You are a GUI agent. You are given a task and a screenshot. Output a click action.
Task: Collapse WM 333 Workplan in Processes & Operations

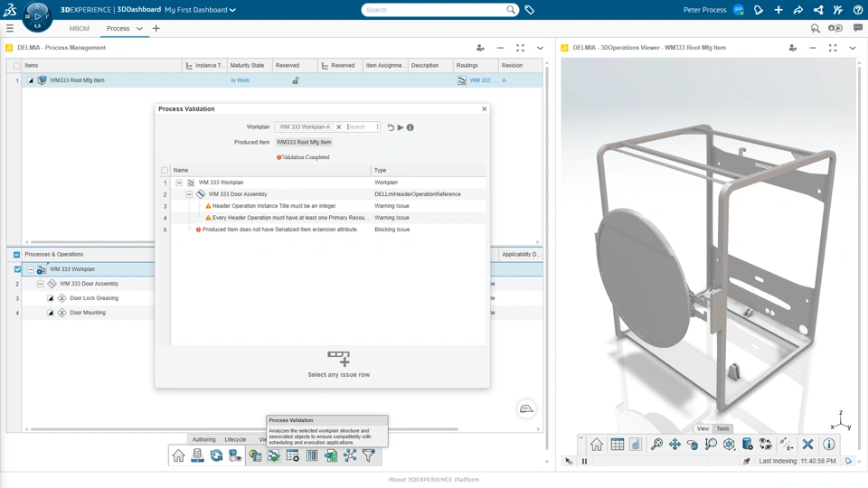click(31, 269)
